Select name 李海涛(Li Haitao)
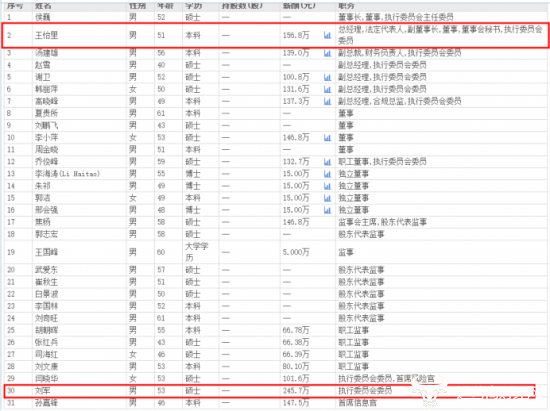The height and width of the screenshot is (411, 550). coord(67,174)
